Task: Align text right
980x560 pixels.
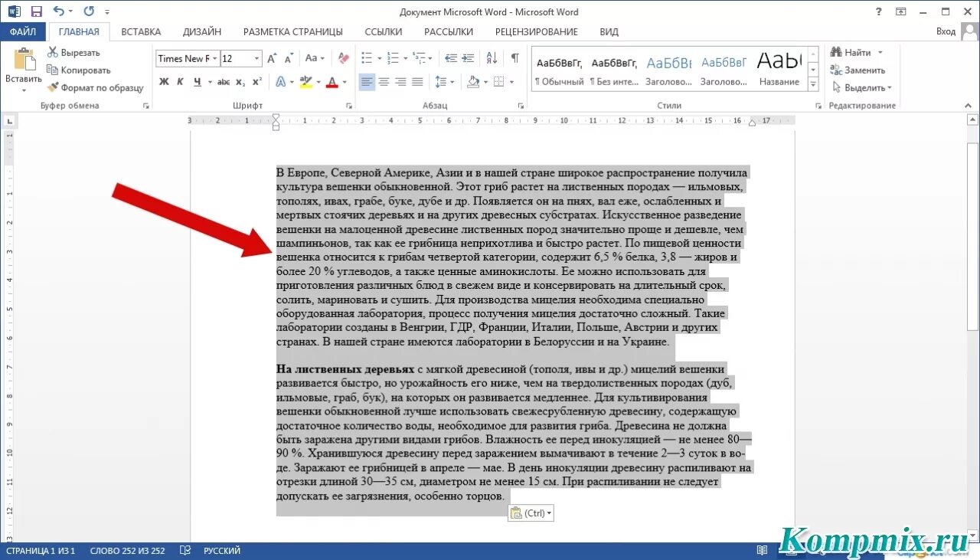Action: point(400,82)
